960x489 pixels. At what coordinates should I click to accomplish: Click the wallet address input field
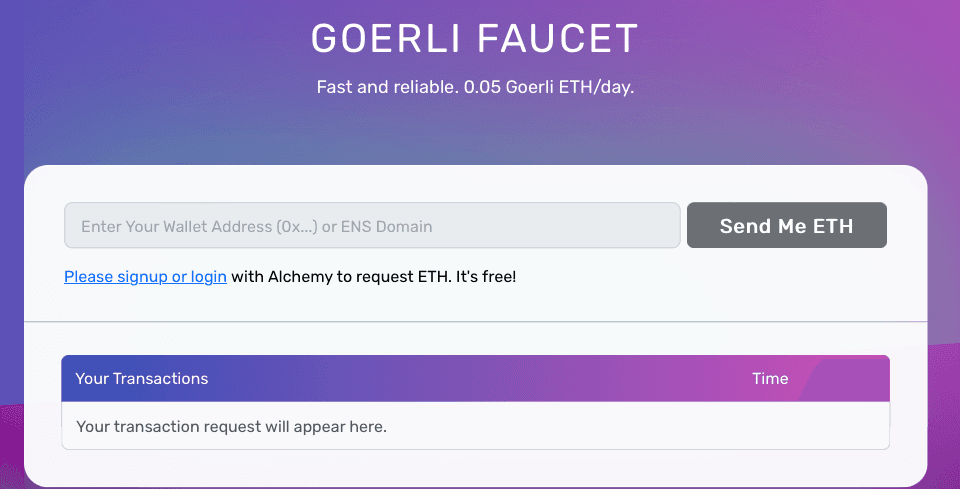[x=372, y=226]
